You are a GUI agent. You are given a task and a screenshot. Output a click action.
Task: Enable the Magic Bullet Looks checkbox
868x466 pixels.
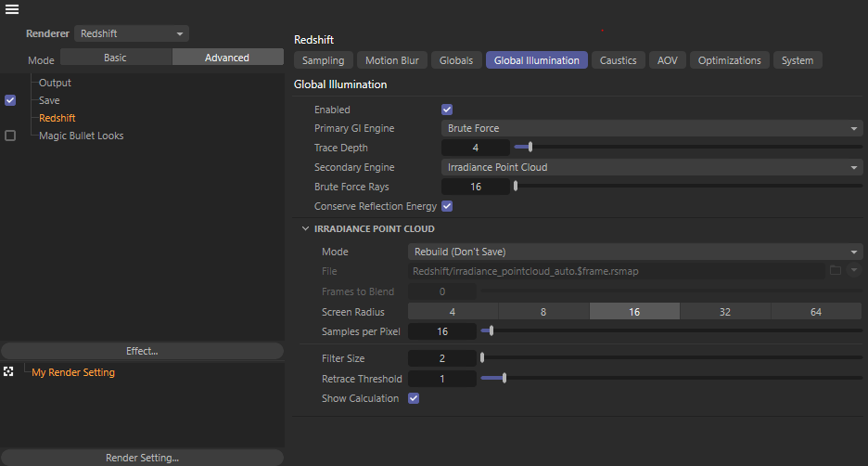pyautogui.click(x=10, y=136)
